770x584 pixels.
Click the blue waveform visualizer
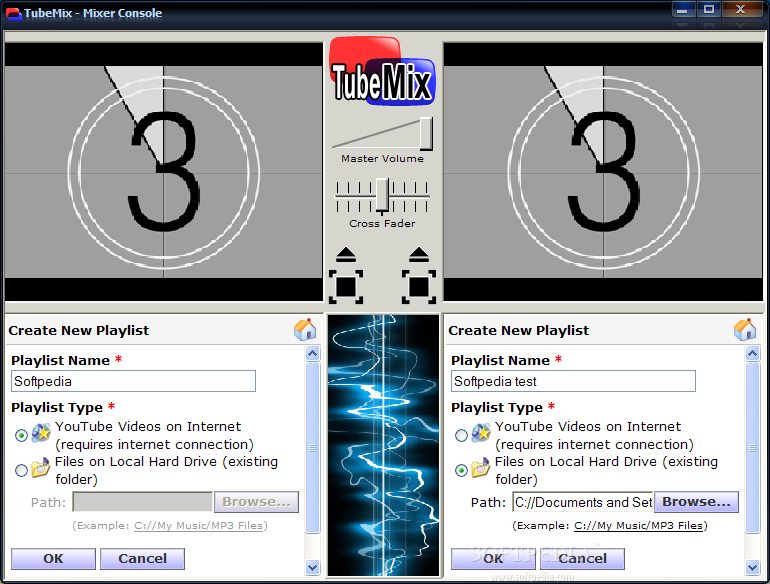point(383,445)
